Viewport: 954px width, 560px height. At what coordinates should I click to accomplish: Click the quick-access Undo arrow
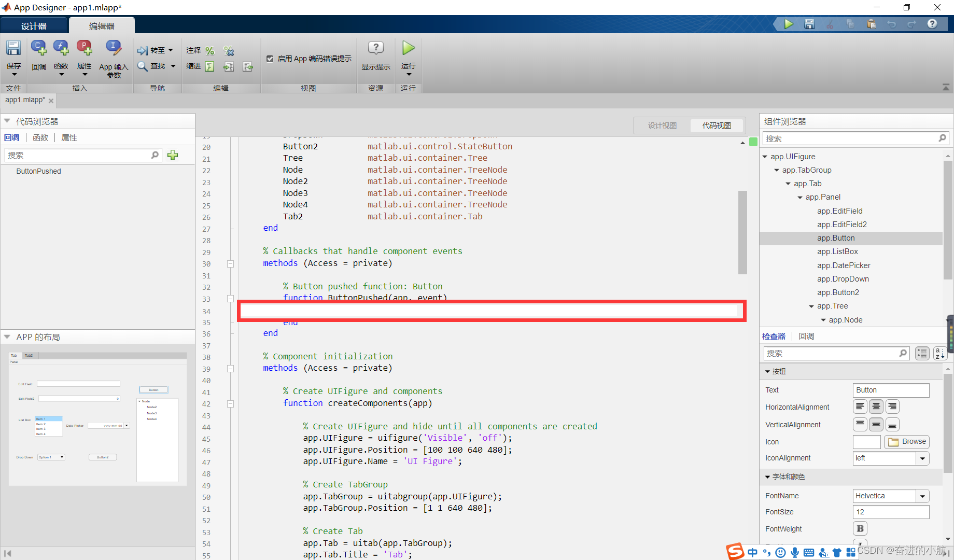[892, 24]
